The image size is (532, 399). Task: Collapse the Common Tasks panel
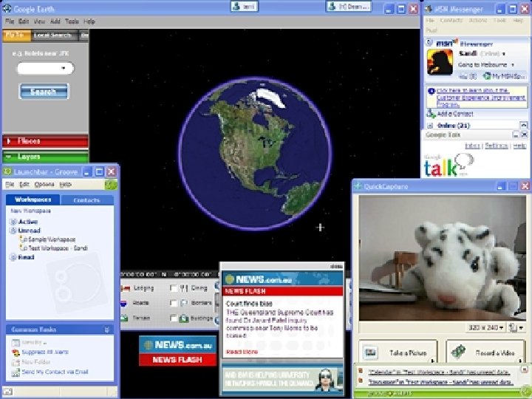pos(107,330)
